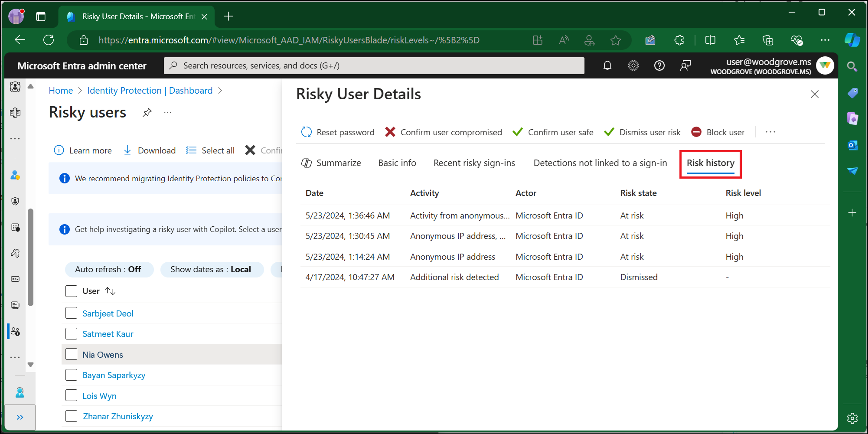
Task: Expand left navigation with double chevron
Action: click(20, 418)
